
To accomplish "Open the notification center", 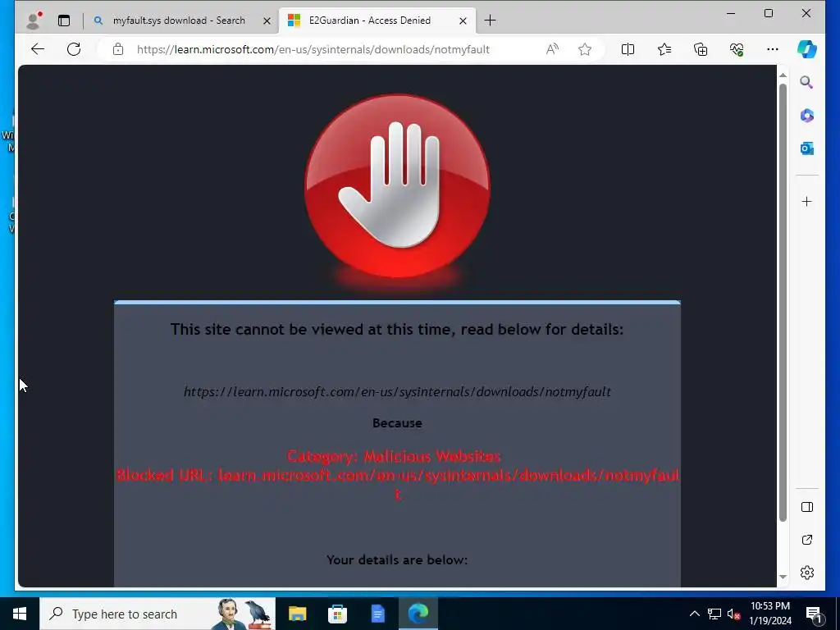I will tap(814, 614).
